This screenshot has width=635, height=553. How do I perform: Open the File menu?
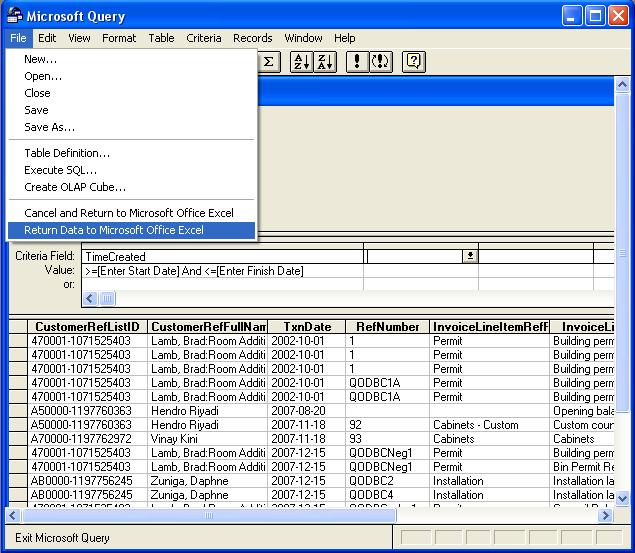[x=19, y=38]
